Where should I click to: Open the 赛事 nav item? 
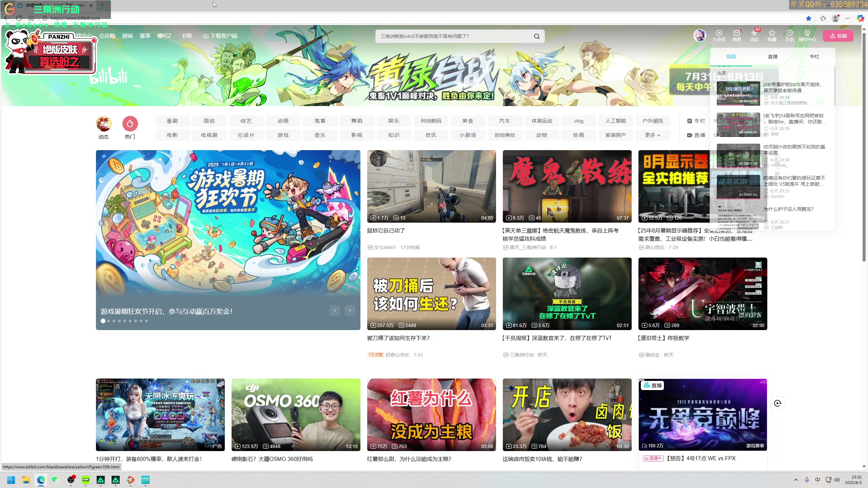click(x=145, y=36)
